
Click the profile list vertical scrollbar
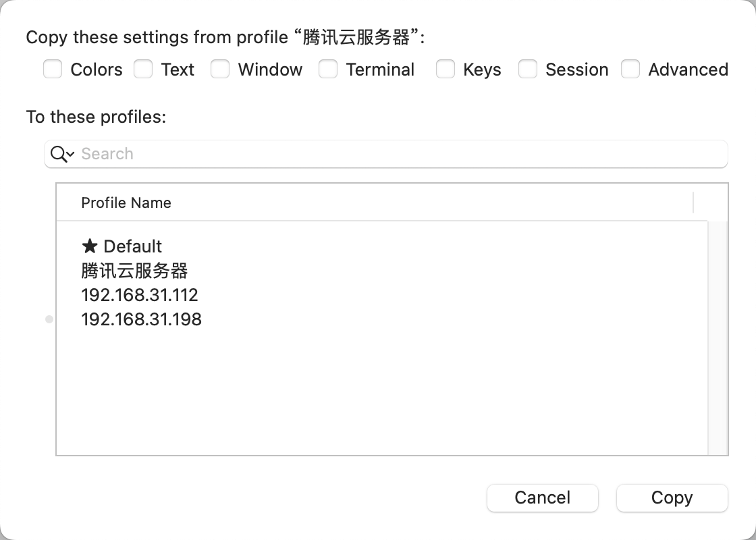[718, 337]
